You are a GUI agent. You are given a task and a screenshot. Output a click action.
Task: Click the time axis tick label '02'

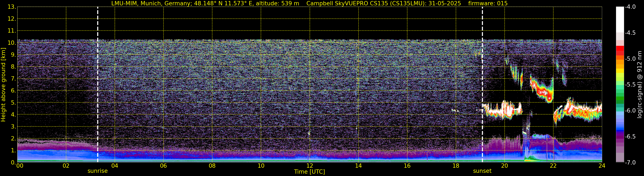pyautogui.click(x=66, y=166)
